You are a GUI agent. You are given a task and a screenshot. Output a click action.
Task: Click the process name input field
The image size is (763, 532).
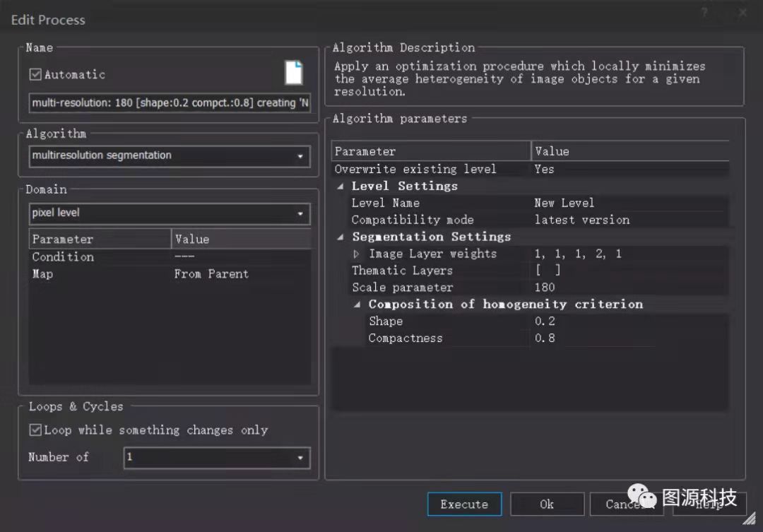(170, 103)
